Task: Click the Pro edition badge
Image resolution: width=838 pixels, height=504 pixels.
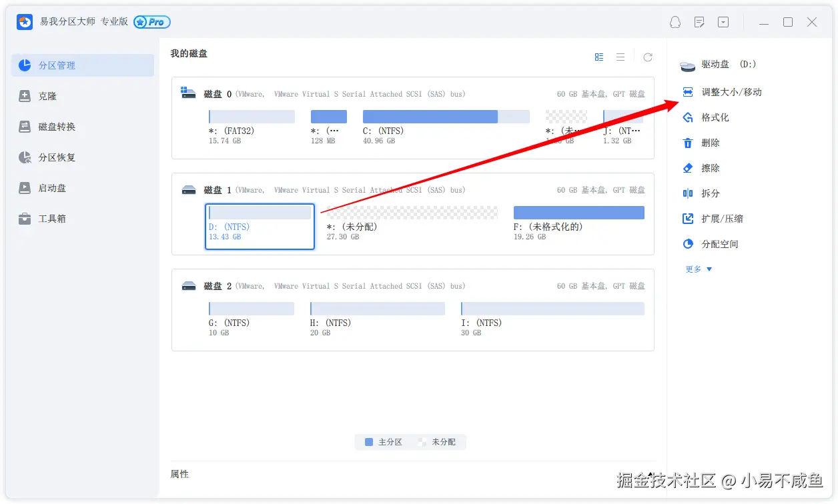Action: [152, 22]
